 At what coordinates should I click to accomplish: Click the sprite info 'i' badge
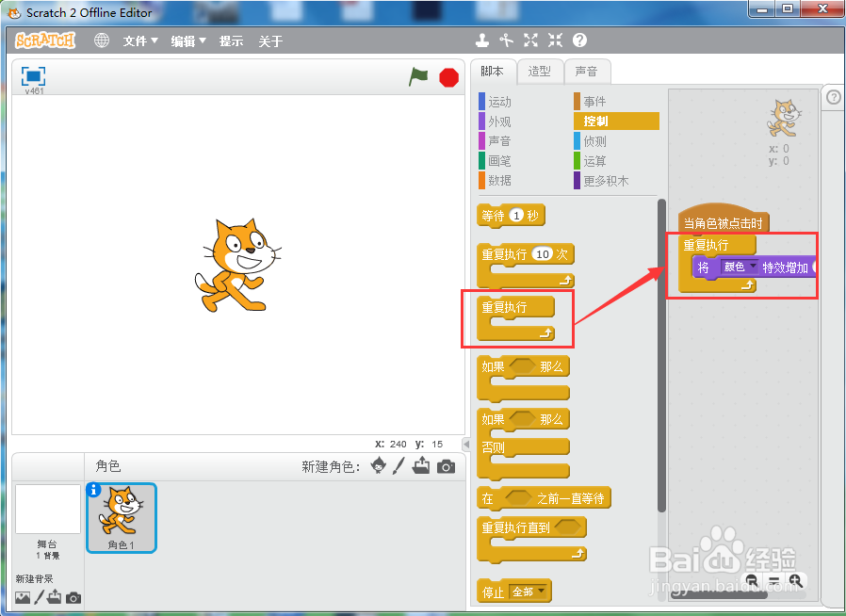tap(94, 489)
